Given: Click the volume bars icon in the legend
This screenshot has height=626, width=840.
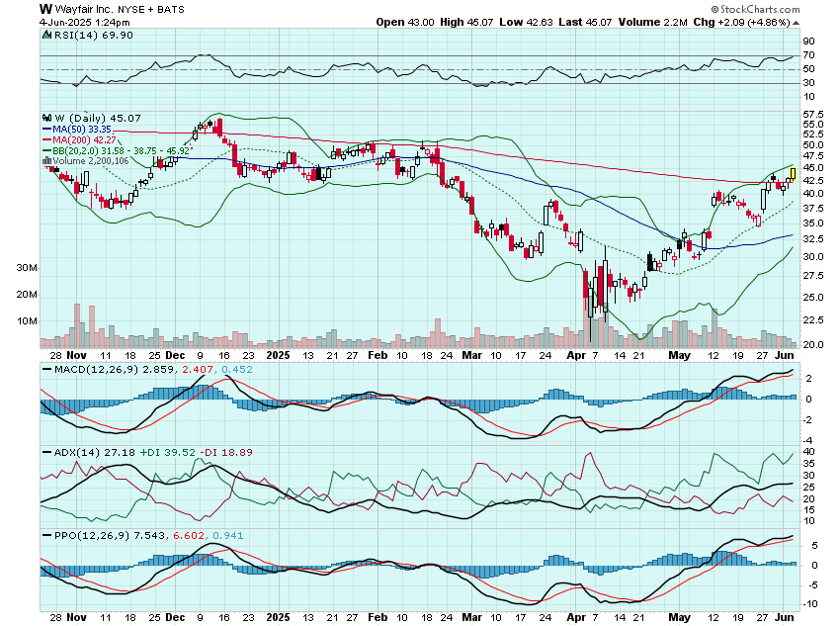Looking at the screenshot, I should pyautogui.click(x=47, y=161).
